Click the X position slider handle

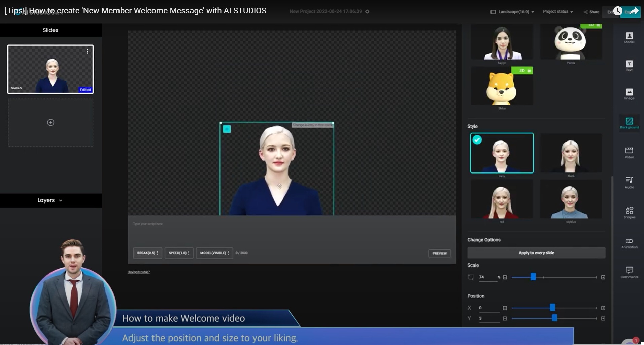pos(552,308)
